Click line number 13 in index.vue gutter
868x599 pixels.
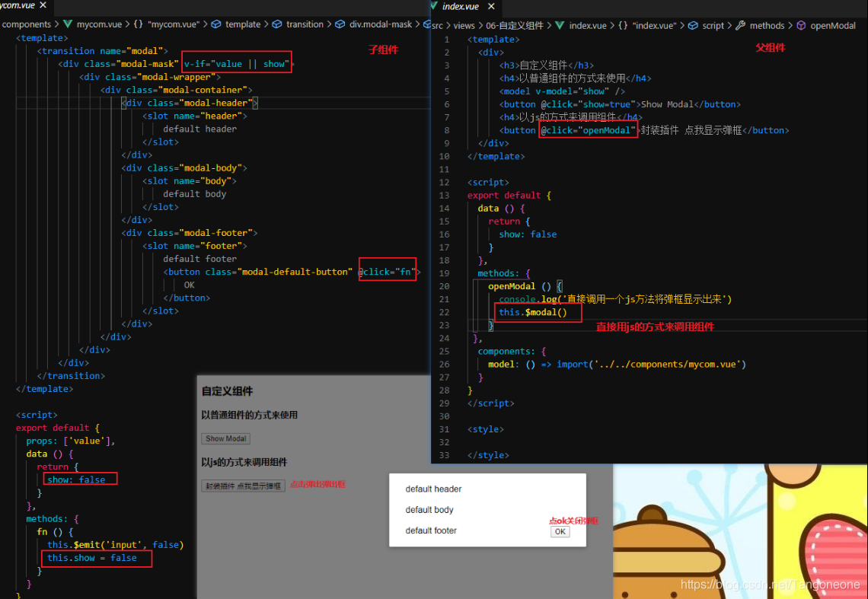(x=444, y=196)
